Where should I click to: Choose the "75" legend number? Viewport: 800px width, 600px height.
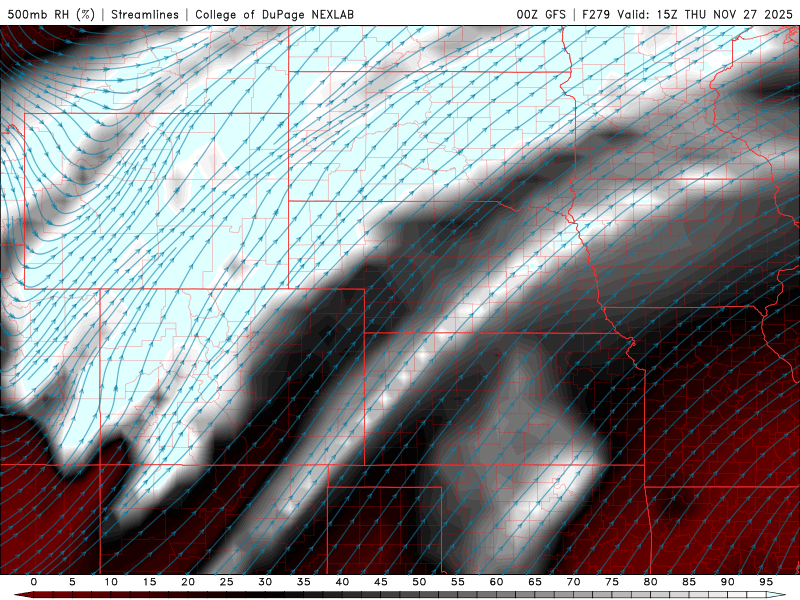click(x=612, y=582)
